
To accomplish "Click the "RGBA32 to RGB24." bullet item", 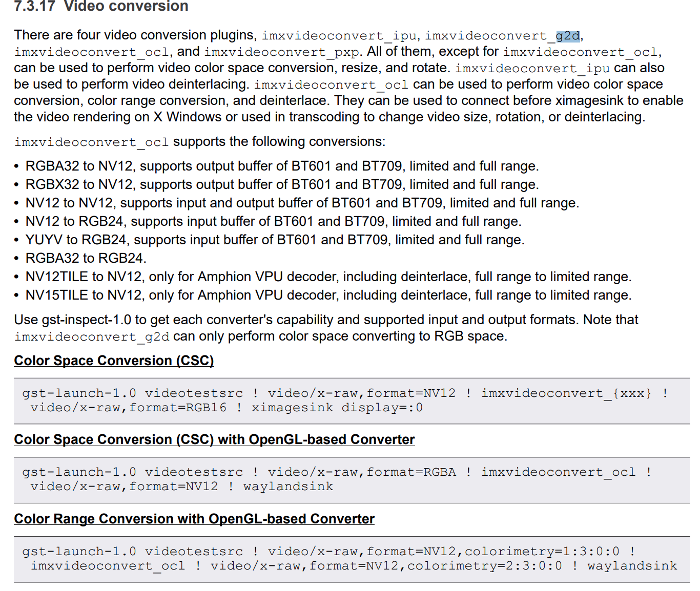I will click(86, 258).
